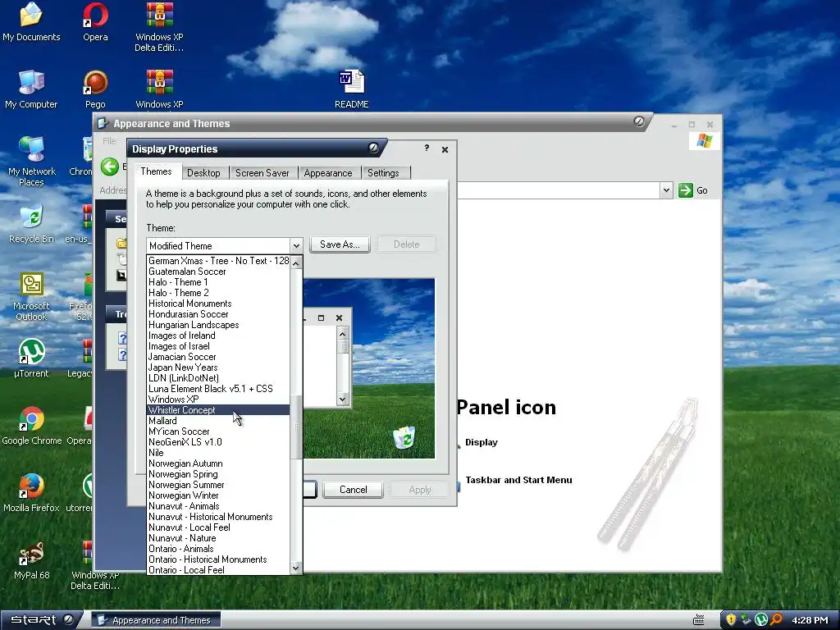This screenshot has height=630, width=840.
Task: Click the Start button
Action: click(42, 620)
